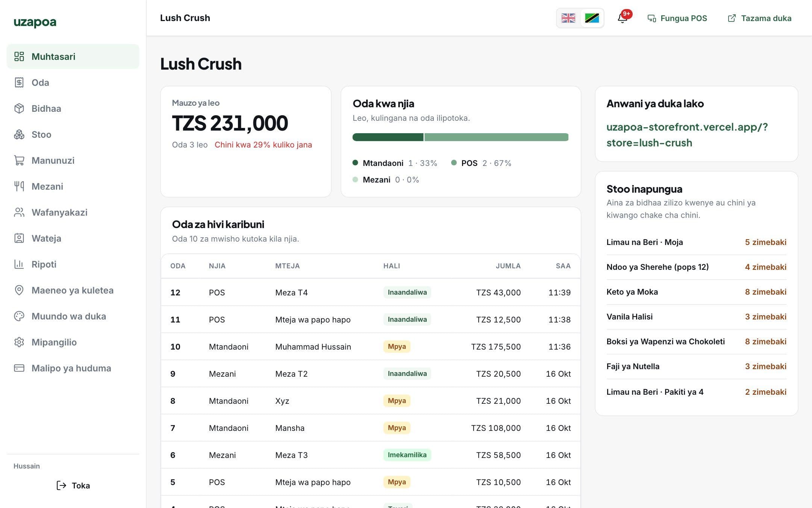Click the Manunuzi cart icon
The height and width of the screenshot is (508, 812).
coord(19,160)
